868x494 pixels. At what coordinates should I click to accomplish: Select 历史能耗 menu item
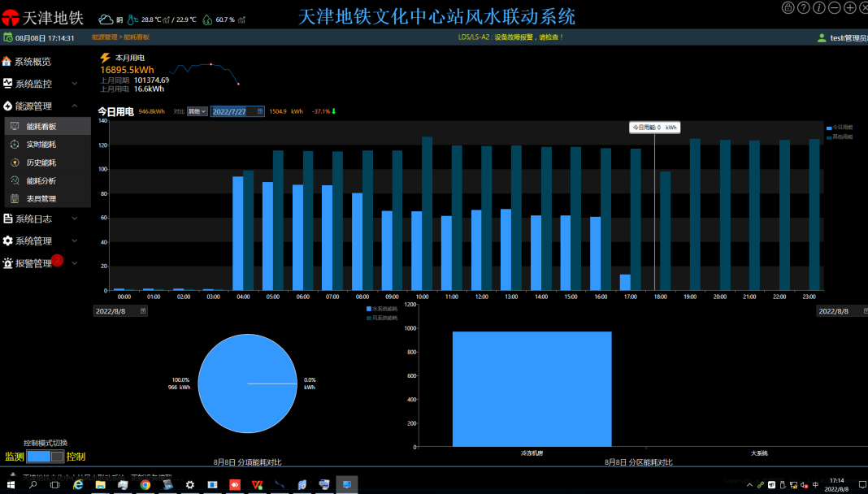pos(41,162)
